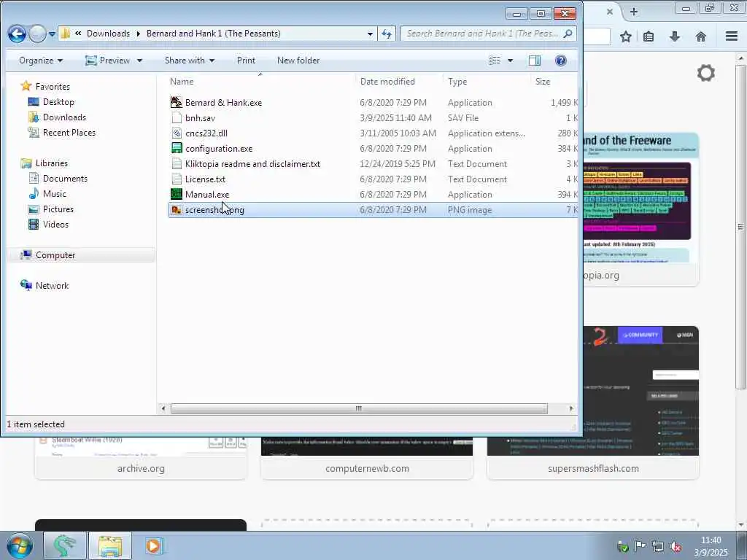Select Bernard and Hank 1 breadcrumb
The image size is (747, 560).
(213, 34)
